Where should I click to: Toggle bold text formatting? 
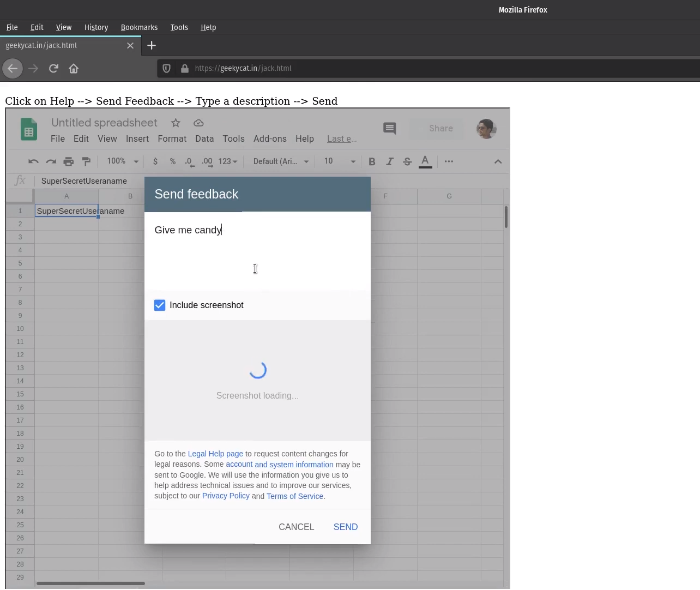point(372,161)
